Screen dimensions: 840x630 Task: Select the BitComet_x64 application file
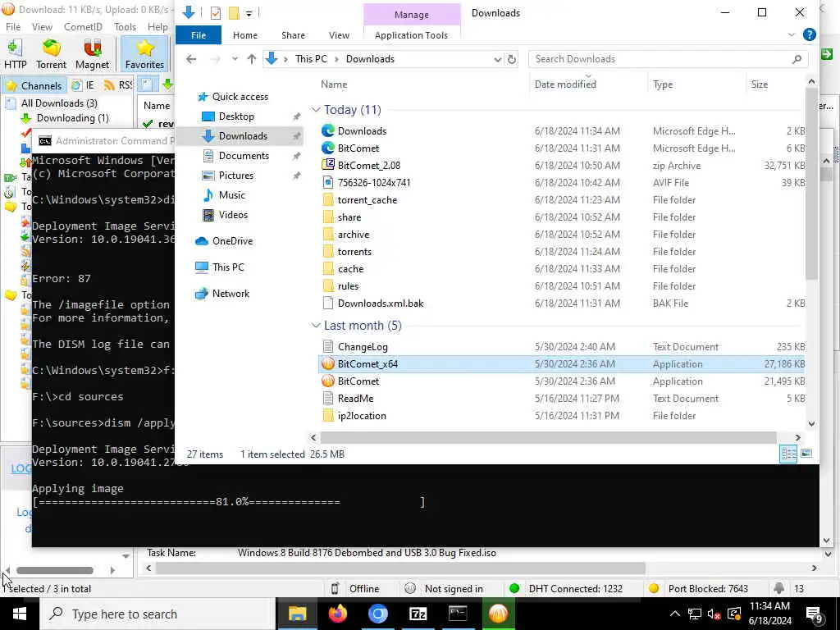[x=563, y=363]
